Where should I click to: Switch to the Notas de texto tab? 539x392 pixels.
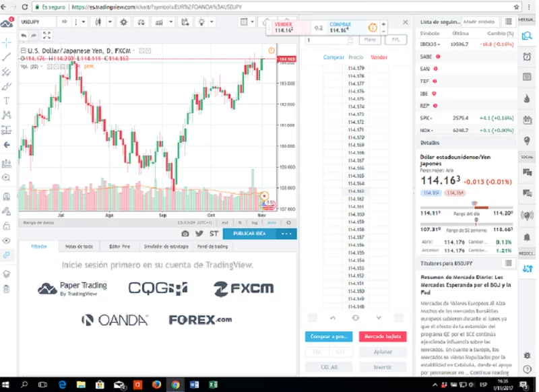[x=79, y=247]
